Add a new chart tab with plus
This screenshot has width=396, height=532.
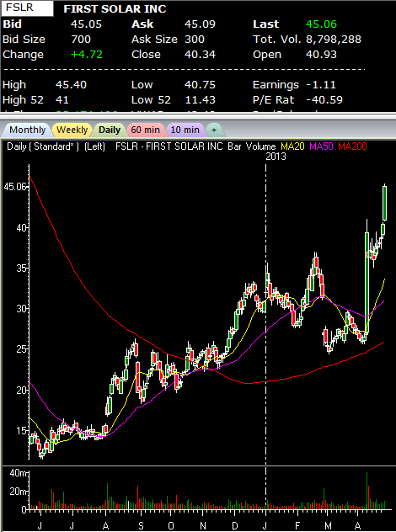pyautogui.click(x=214, y=130)
